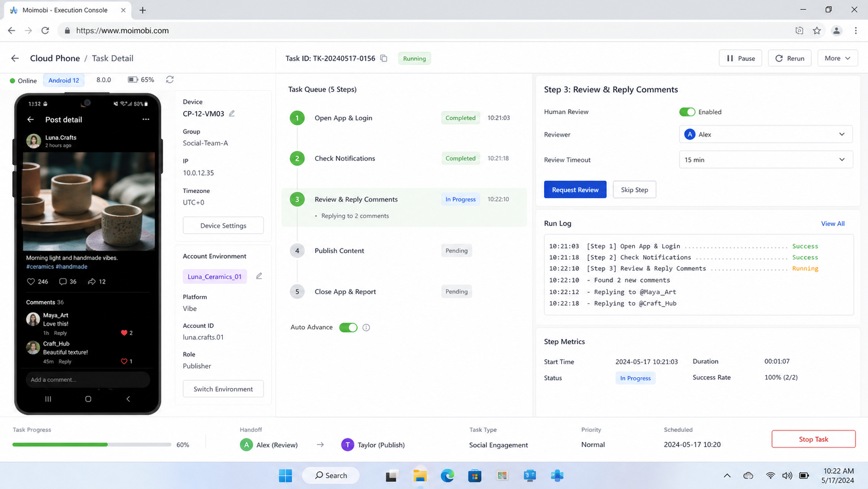Screen dimensions: 868x489
Task: Rerun the task
Action: (x=790, y=58)
